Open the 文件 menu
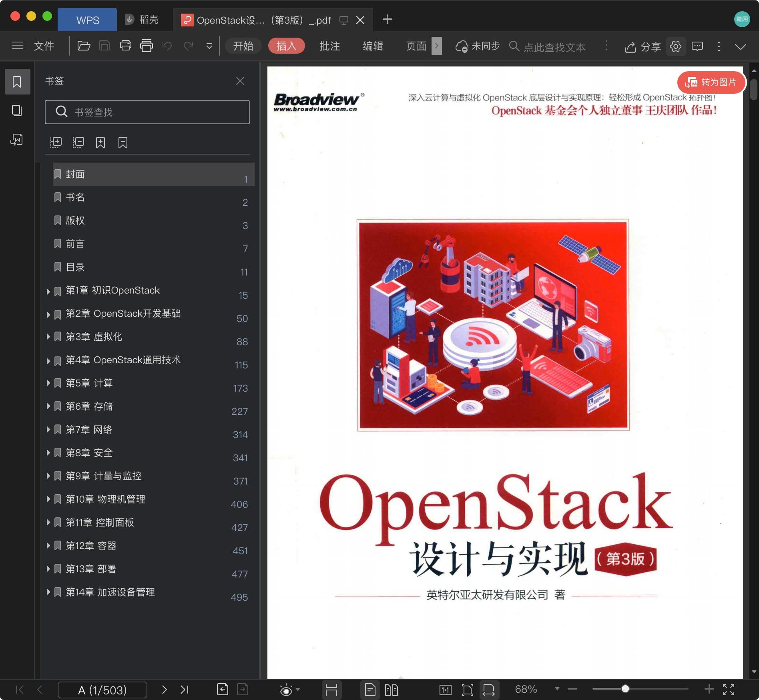Viewport: 759px width, 700px height. pos(44,46)
